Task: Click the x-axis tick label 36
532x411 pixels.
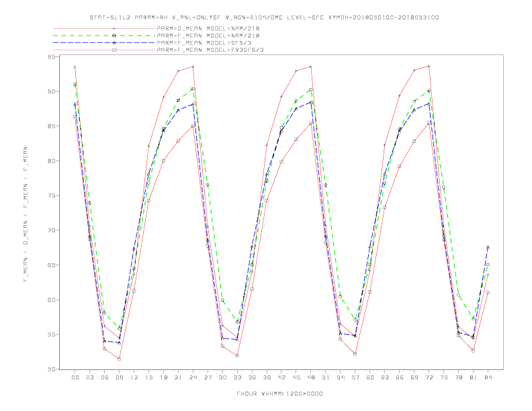Action: [x=252, y=377]
